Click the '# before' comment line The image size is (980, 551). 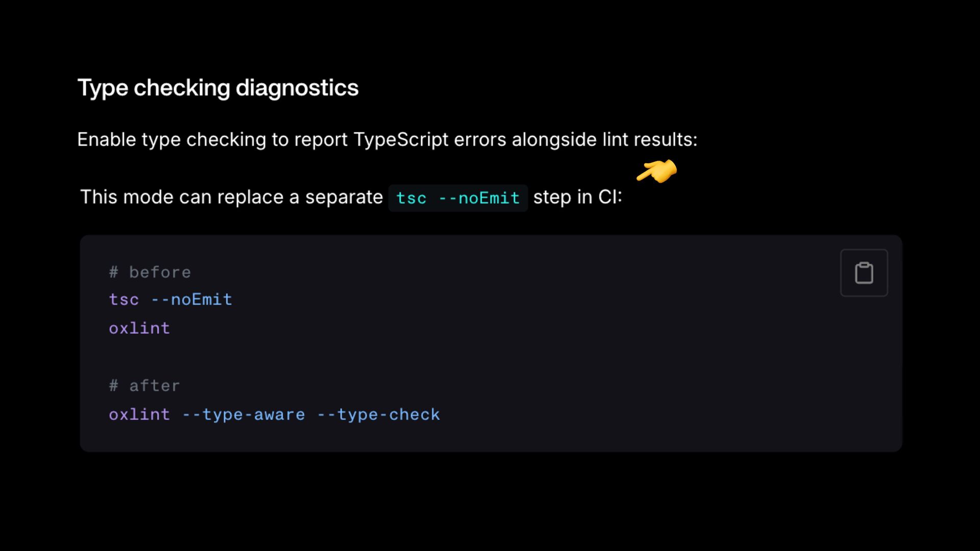click(150, 272)
